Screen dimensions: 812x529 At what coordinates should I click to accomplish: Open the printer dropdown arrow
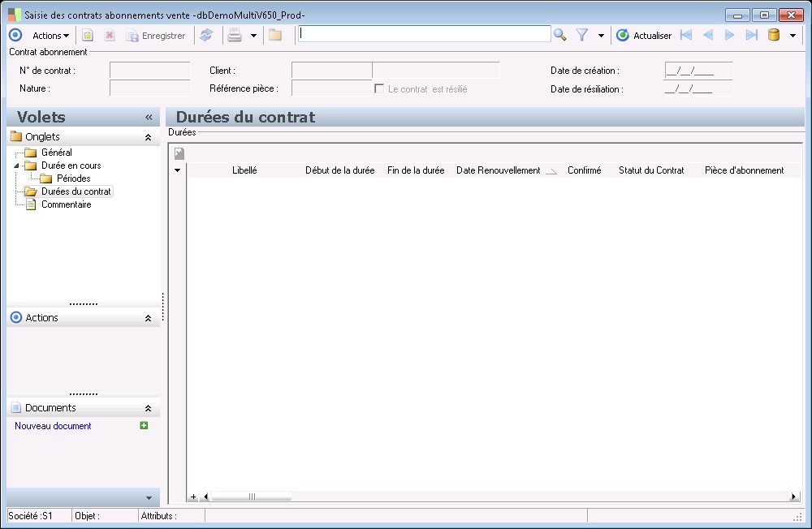(x=253, y=36)
